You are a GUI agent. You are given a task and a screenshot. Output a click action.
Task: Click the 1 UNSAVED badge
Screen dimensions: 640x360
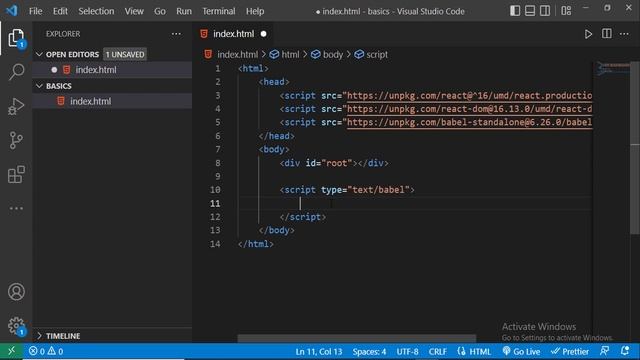click(125, 54)
